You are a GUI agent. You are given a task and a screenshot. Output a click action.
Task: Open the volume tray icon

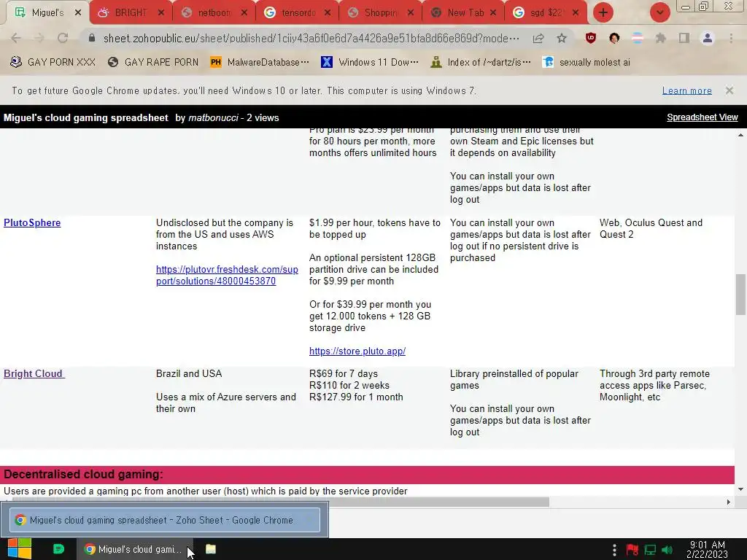[667, 550]
